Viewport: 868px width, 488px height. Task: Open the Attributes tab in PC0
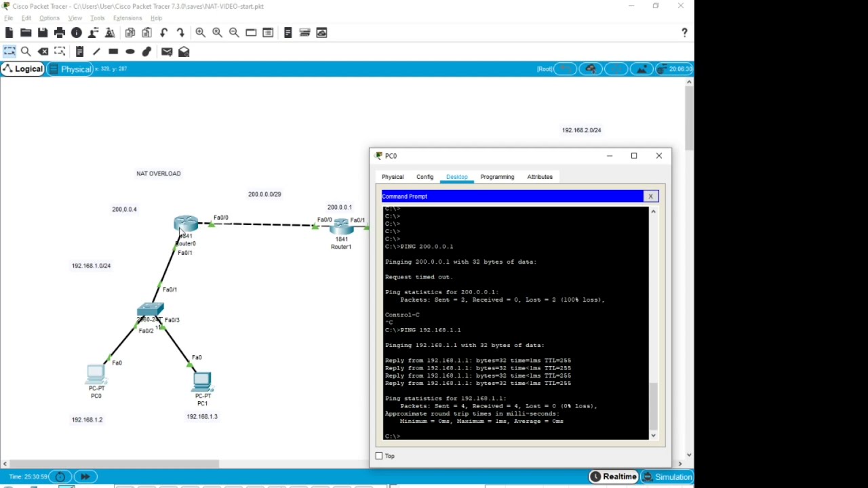coord(540,177)
